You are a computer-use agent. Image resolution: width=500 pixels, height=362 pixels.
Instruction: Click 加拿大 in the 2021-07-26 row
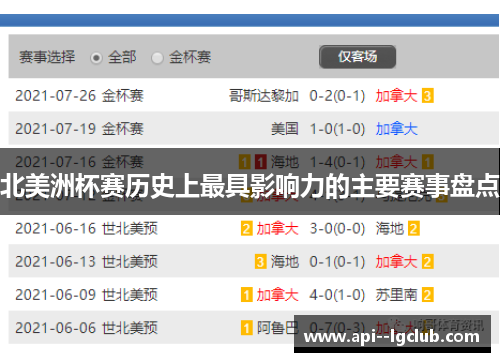coord(397,96)
